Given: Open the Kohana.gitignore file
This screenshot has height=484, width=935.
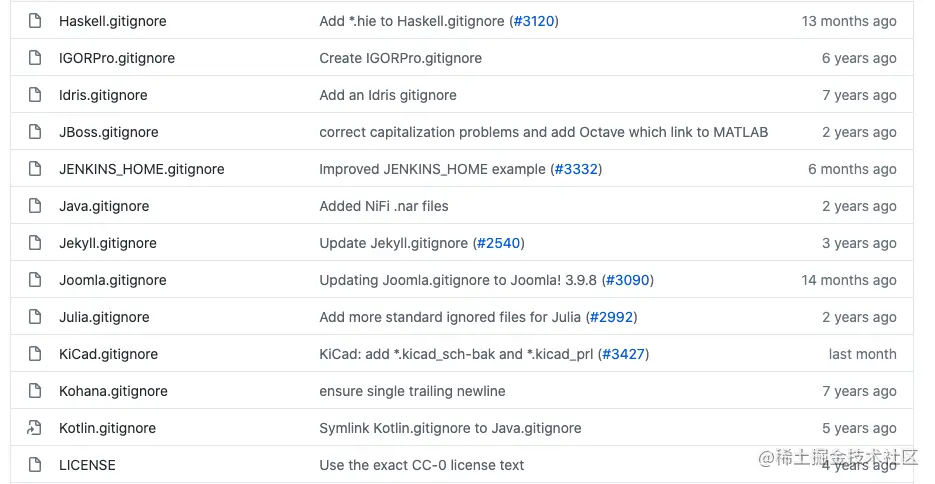Looking at the screenshot, I should (113, 391).
